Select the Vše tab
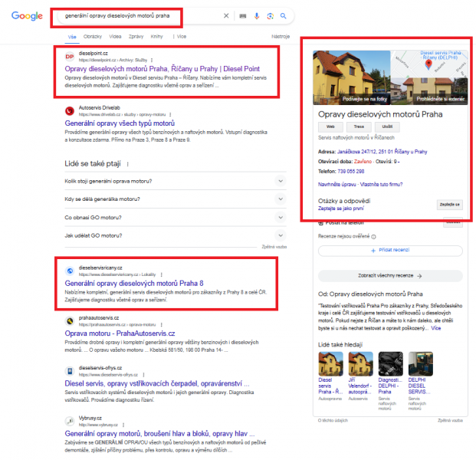 point(72,37)
